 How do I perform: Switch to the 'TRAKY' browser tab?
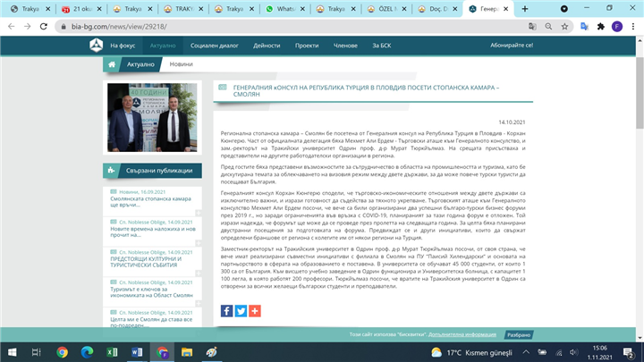pos(182,9)
